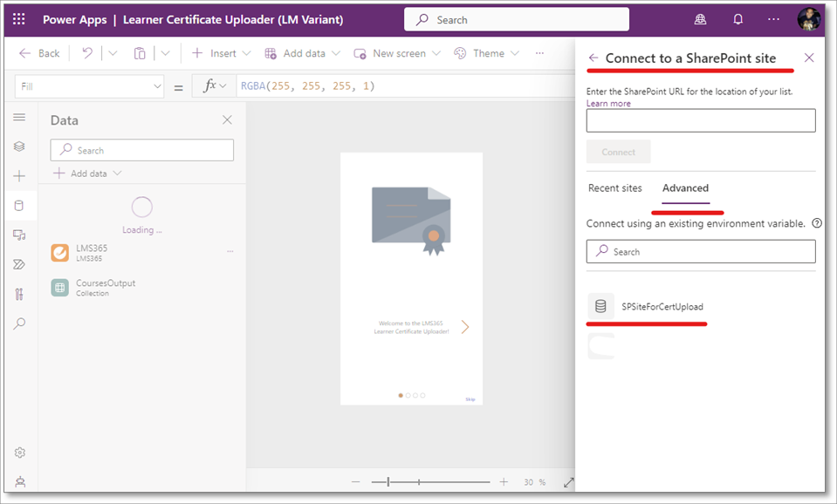This screenshot has width=837, height=504.
Task: Click the SharePoint URL input field
Action: click(700, 120)
